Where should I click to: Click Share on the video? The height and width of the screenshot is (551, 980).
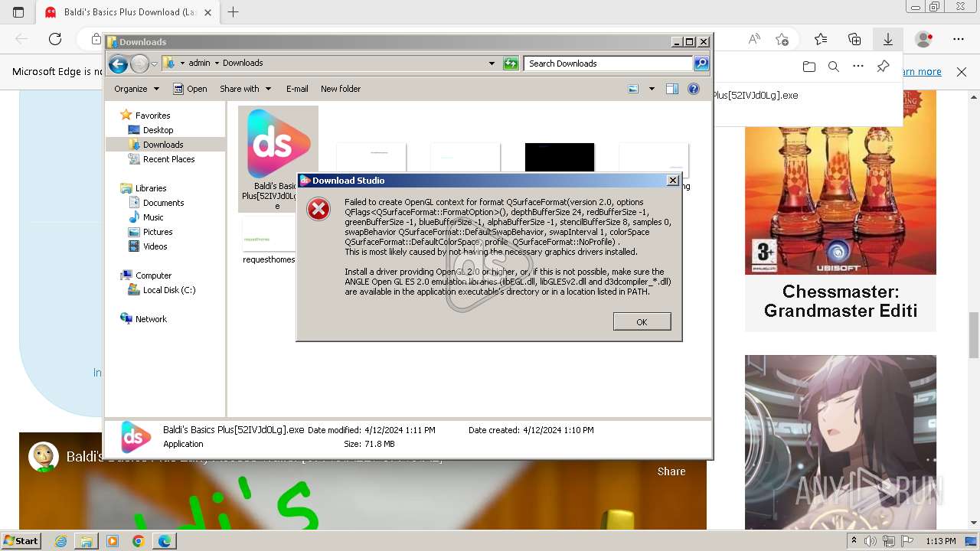tap(671, 471)
